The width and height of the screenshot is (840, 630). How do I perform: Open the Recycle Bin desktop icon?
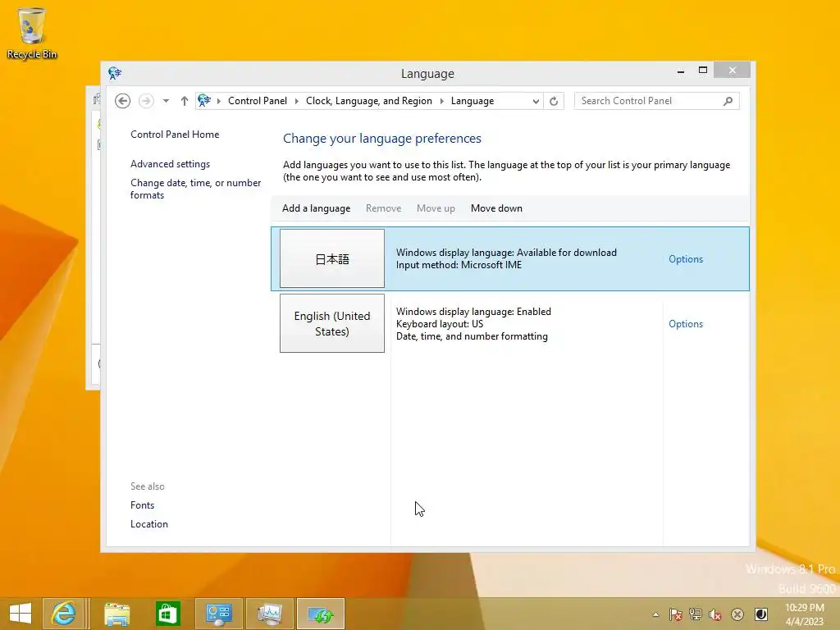click(32, 33)
